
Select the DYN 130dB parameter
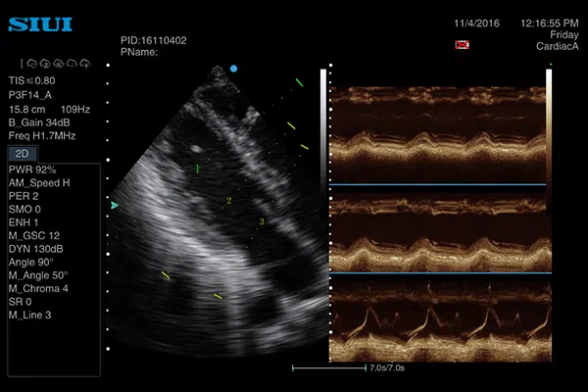point(35,249)
